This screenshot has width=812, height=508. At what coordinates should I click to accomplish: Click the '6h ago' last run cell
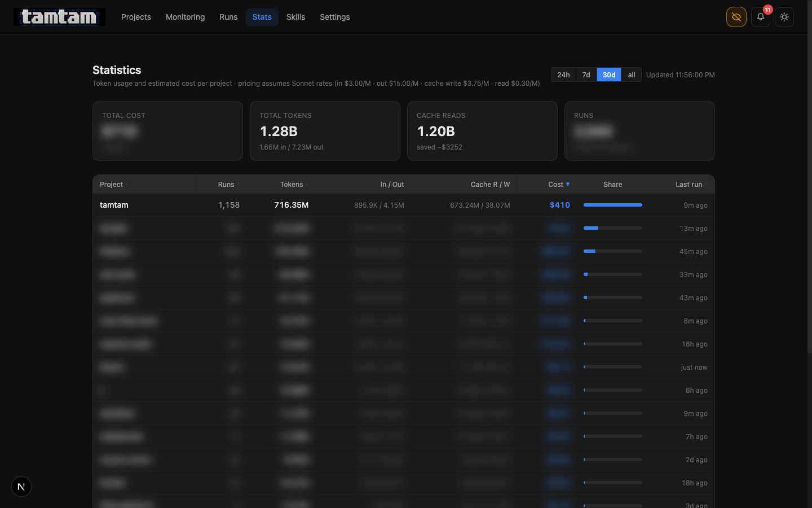[696, 391]
